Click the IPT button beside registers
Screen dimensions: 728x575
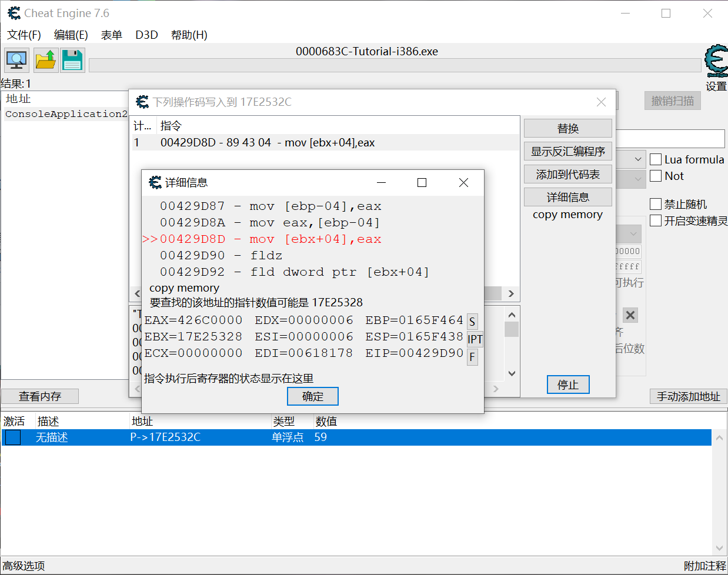click(475, 339)
